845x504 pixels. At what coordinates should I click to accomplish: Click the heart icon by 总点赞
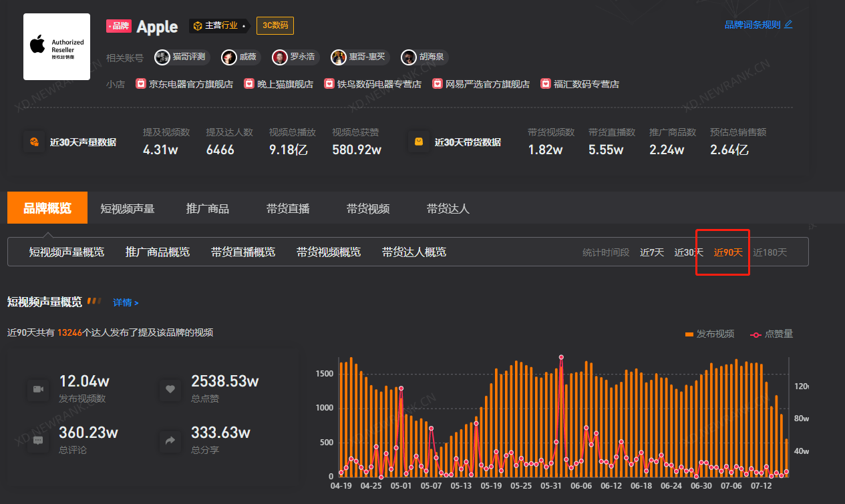coord(170,389)
